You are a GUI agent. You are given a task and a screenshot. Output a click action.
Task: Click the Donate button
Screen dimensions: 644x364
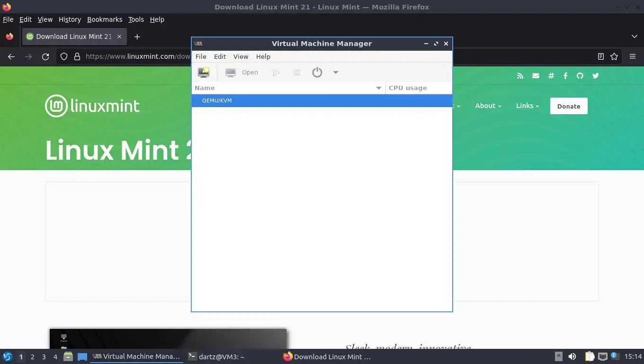coord(569,106)
